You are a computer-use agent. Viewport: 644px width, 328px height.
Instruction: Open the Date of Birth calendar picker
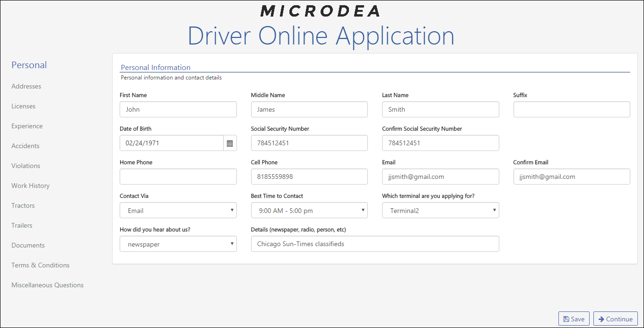(x=230, y=143)
